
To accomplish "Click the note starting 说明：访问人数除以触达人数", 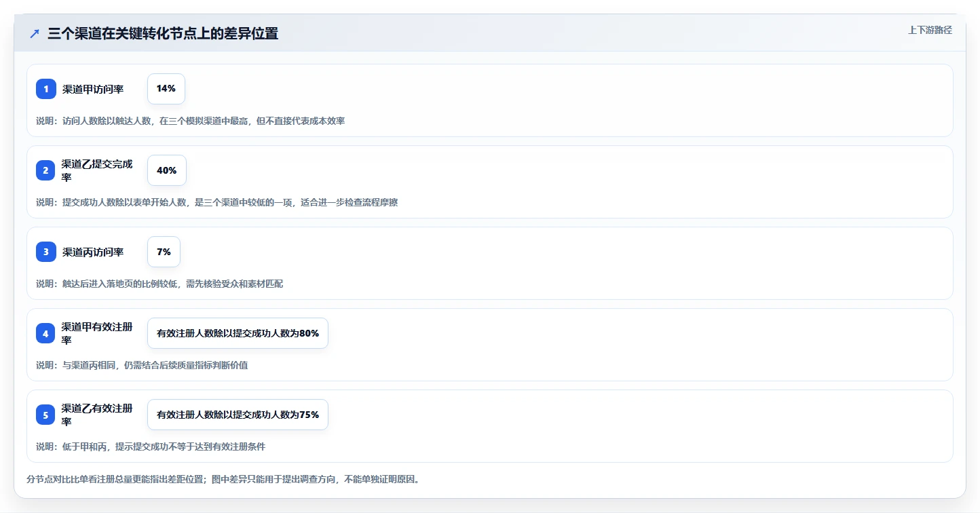I will [x=191, y=121].
